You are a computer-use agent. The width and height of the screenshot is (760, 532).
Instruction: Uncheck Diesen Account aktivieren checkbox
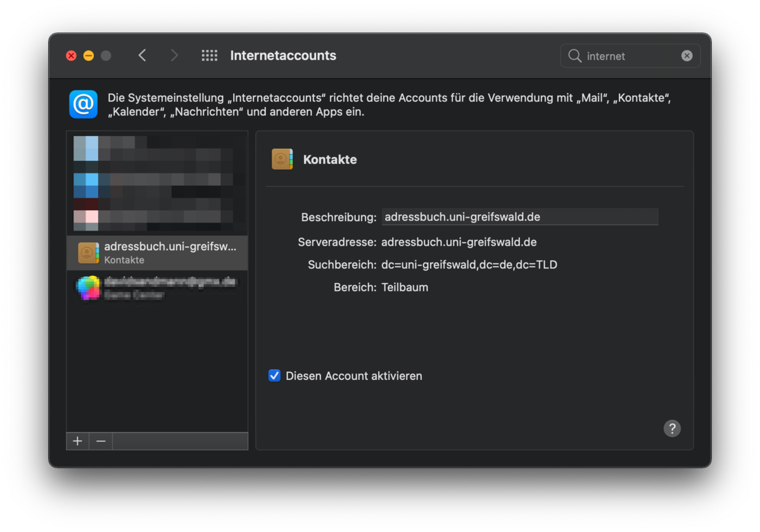274,376
